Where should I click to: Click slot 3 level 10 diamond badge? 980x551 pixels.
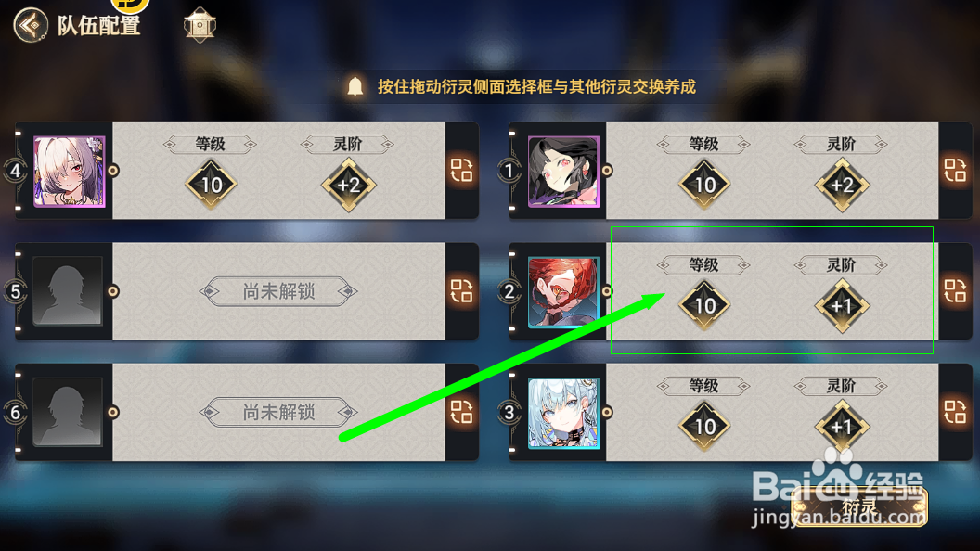705,427
